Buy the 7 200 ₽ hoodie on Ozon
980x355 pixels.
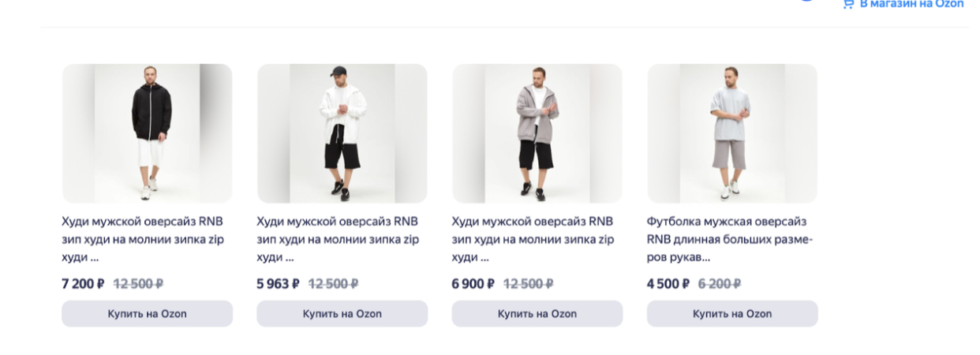(148, 314)
